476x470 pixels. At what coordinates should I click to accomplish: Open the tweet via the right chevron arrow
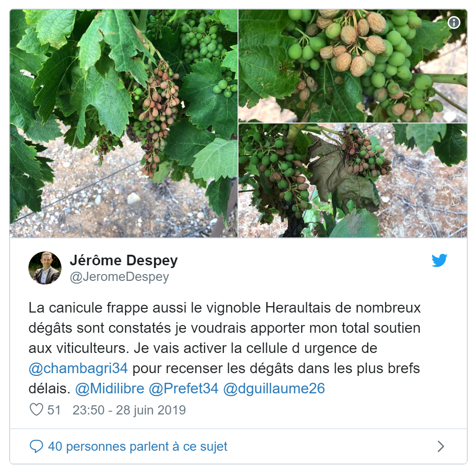point(441,446)
